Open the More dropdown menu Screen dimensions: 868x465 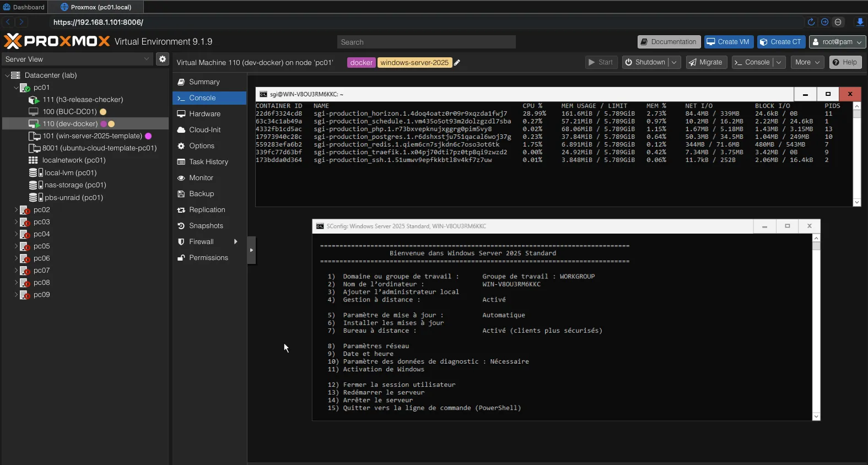click(807, 62)
